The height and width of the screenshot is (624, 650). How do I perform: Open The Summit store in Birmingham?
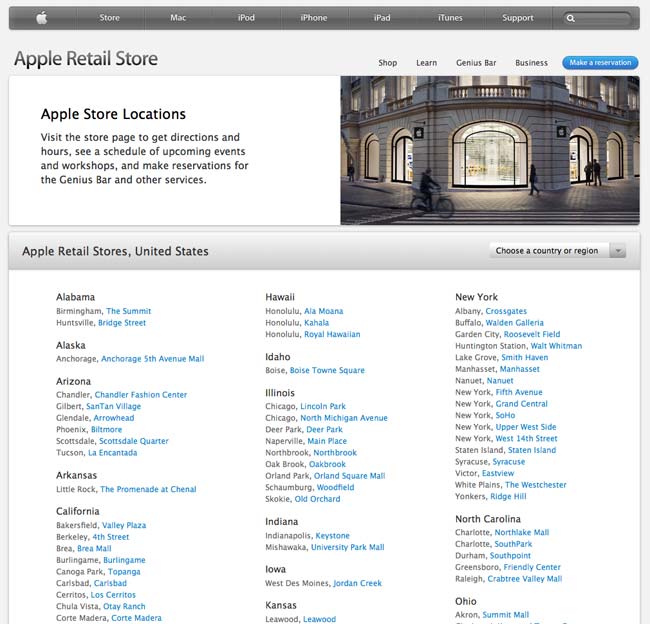point(129,311)
